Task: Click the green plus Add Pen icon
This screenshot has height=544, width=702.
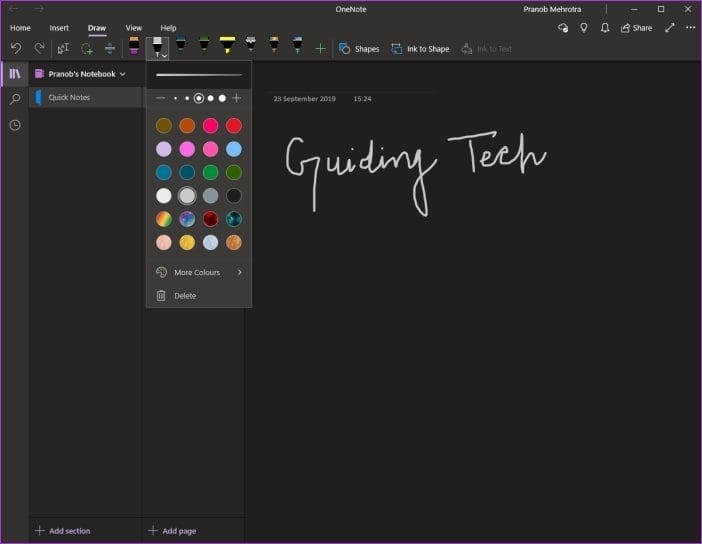Action: 320,48
